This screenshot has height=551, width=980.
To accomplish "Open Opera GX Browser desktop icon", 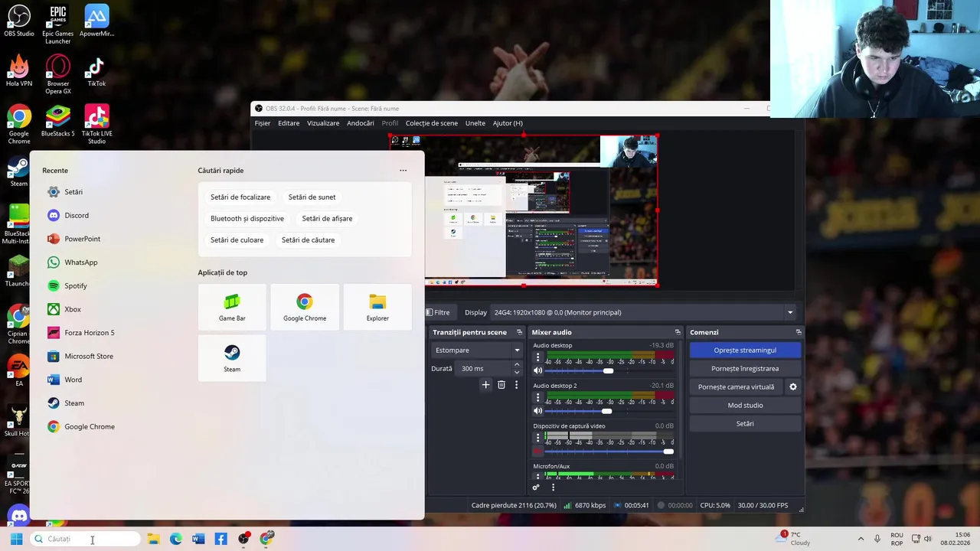I will tap(57, 74).
